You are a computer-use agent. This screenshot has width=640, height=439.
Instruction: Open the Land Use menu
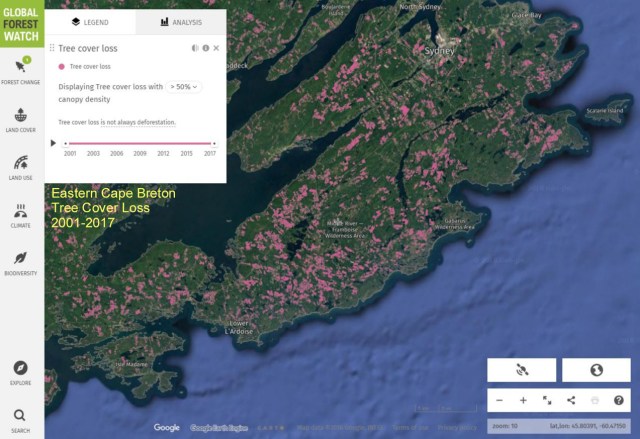[x=20, y=168]
